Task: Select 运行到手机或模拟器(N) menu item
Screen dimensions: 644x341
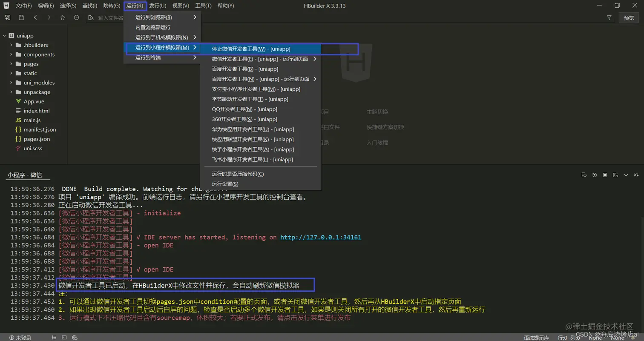Action: pos(162,37)
